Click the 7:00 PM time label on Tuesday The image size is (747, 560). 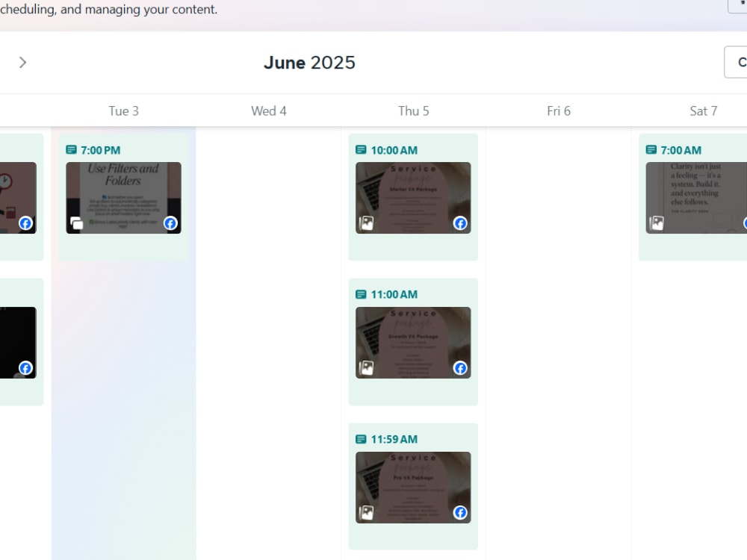[101, 150]
